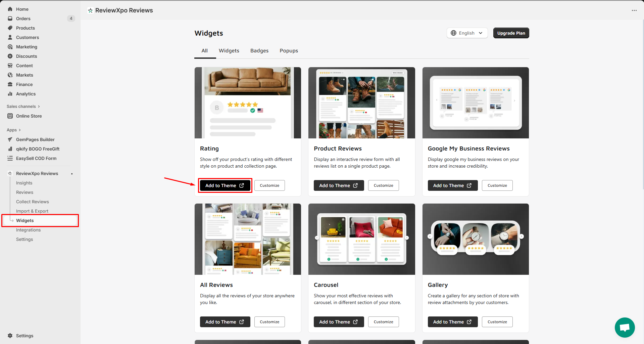Click the Discounts icon in sidebar
644x344 pixels.
(x=10, y=56)
